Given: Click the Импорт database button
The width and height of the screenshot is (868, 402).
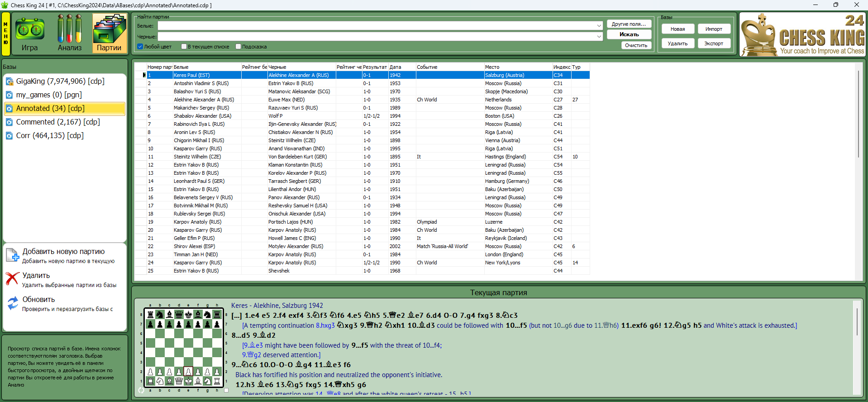Looking at the screenshot, I should coord(714,29).
